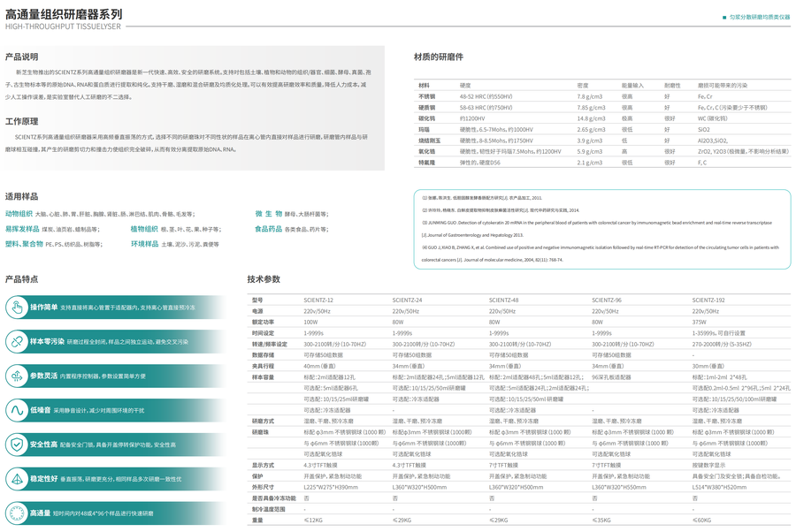Click the 研磨方式 row label
This screenshot has width=796, height=532.
(263, 421)
